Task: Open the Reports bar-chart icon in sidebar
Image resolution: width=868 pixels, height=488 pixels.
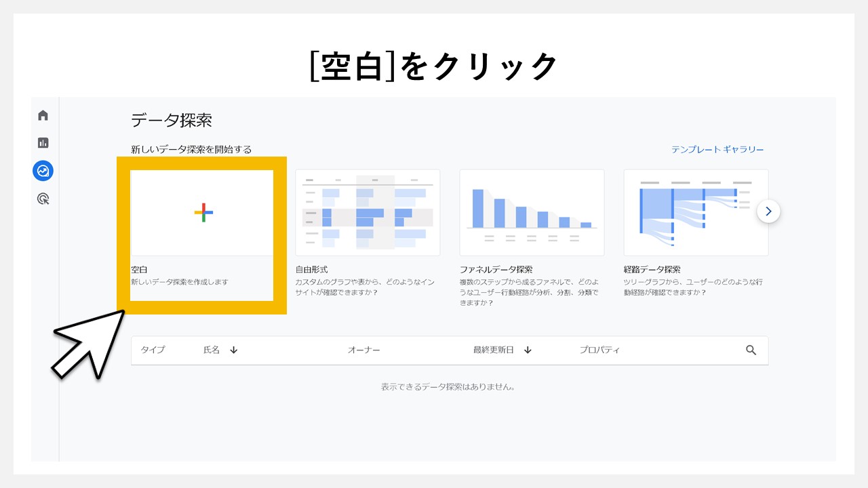Action: pos(43,143)
